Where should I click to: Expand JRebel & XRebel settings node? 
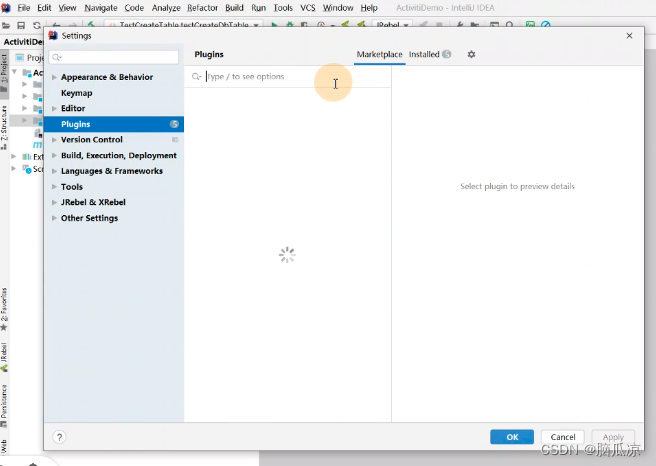54,202
